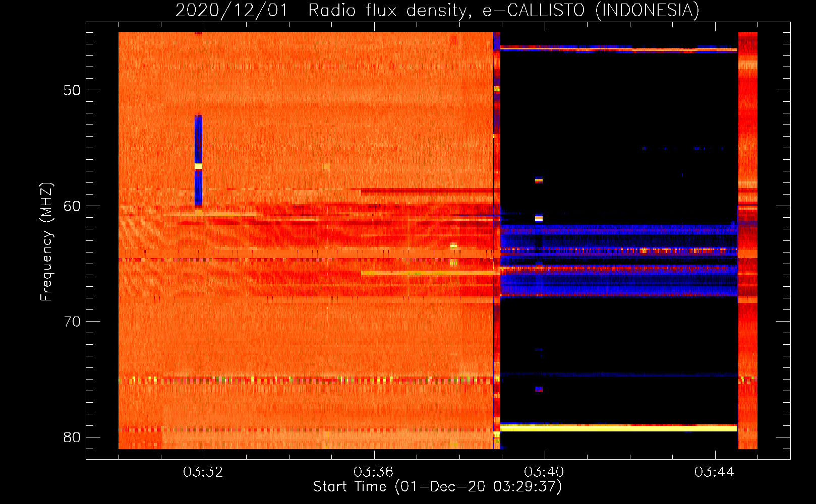Click the 03:44 time tick label
Viewport: 816px width, 504px height.
coord(715,472)
